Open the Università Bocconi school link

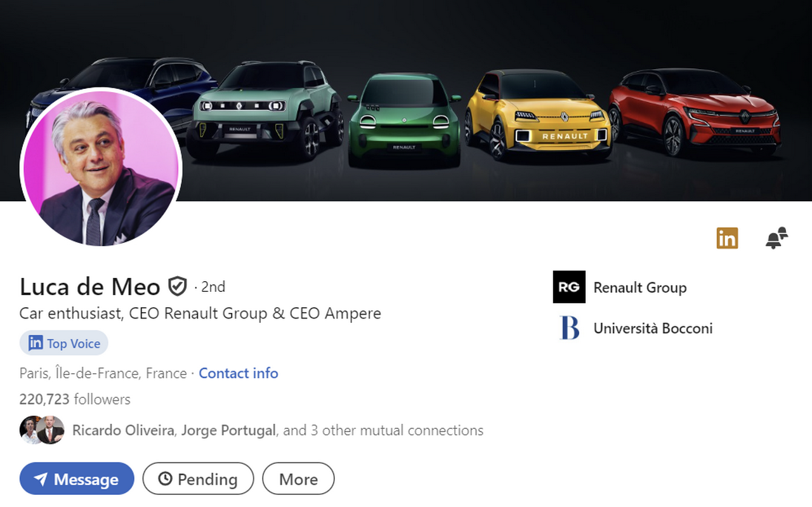(653, 328)
